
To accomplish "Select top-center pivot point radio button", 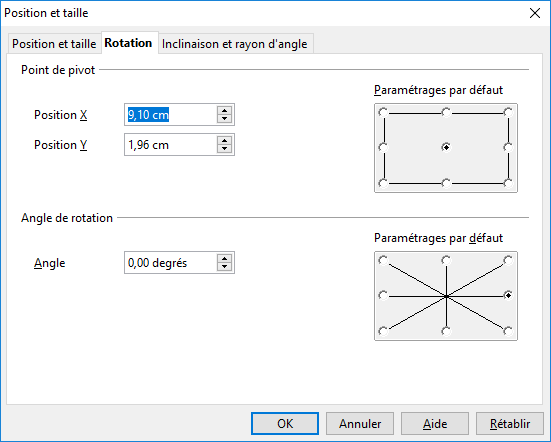I will coord(446,112).
